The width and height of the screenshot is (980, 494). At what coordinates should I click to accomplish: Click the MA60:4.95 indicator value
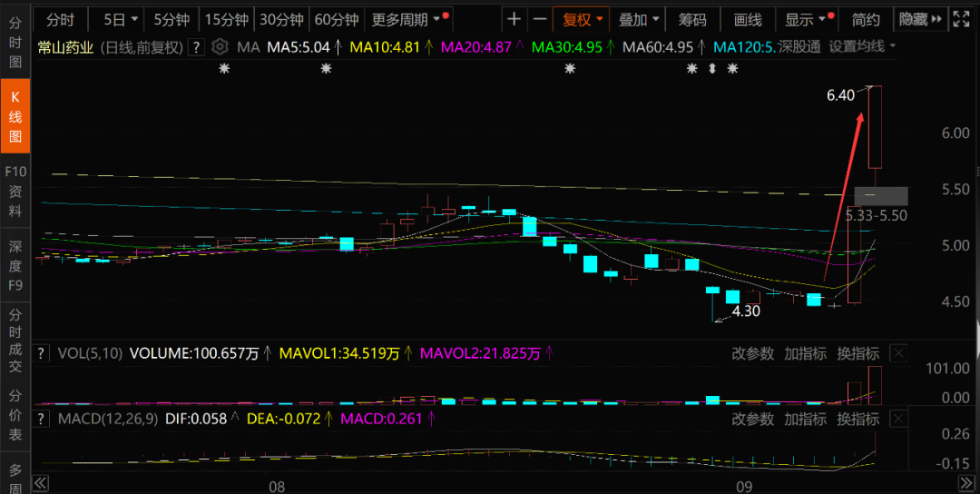pos(658,47)
